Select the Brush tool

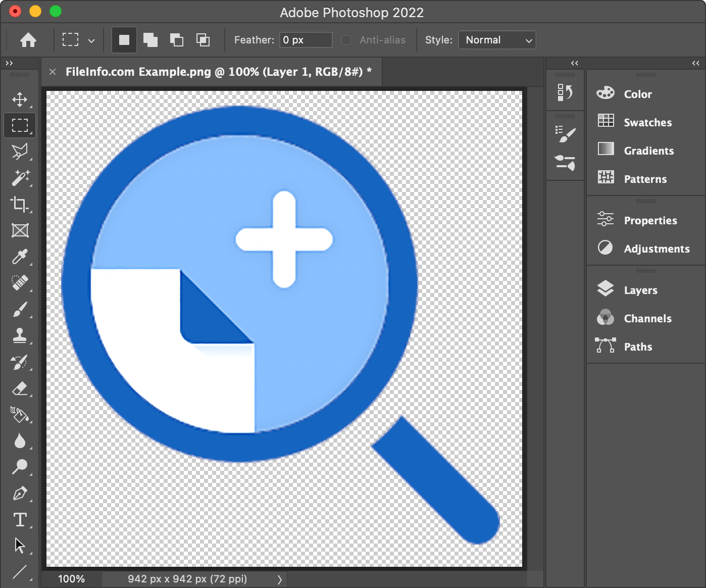pos(20,310)
